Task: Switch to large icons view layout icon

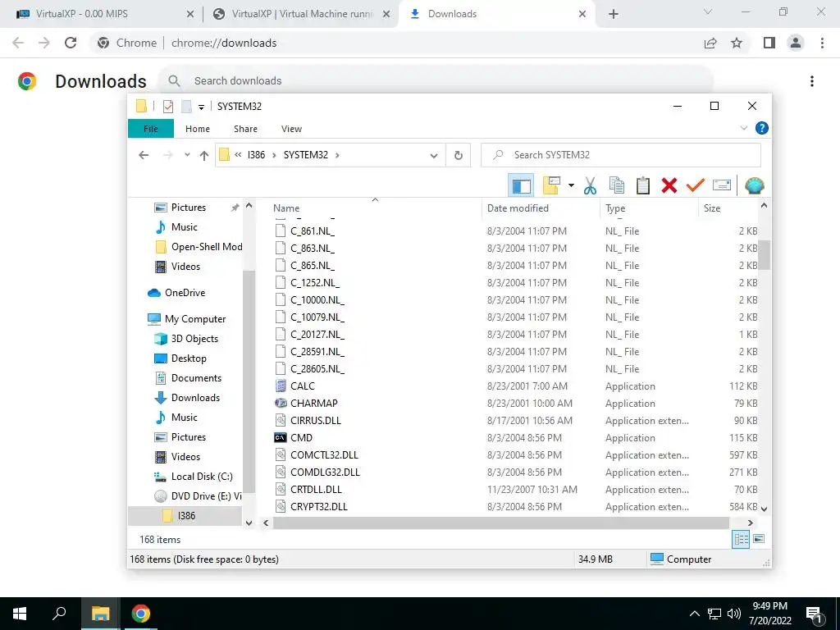Action: (759, 539)
